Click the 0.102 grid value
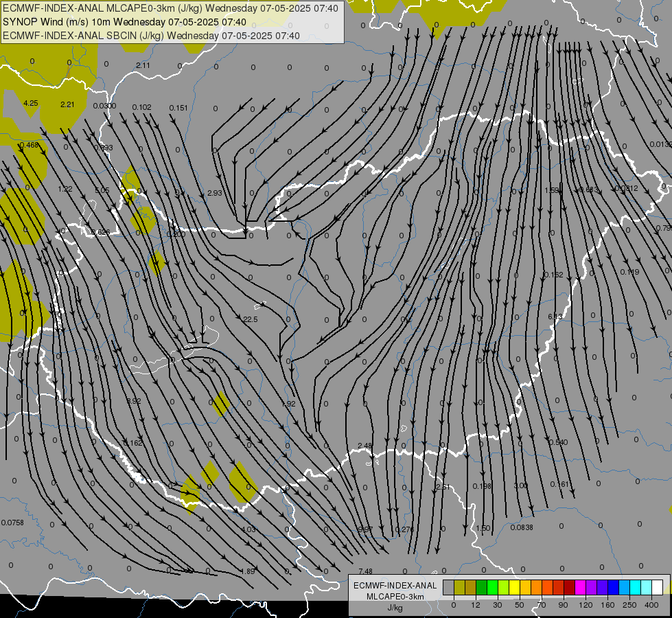 [x=141, y=107]
